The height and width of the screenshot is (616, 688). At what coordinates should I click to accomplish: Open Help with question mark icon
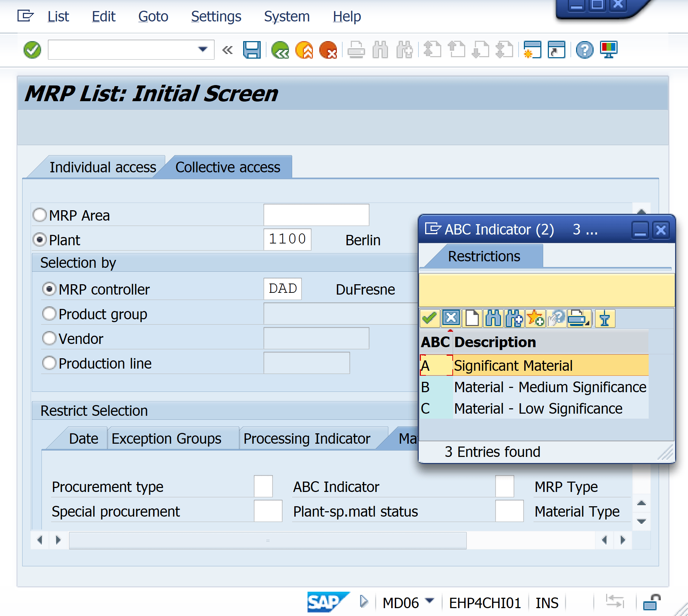(x=584, y=50)
